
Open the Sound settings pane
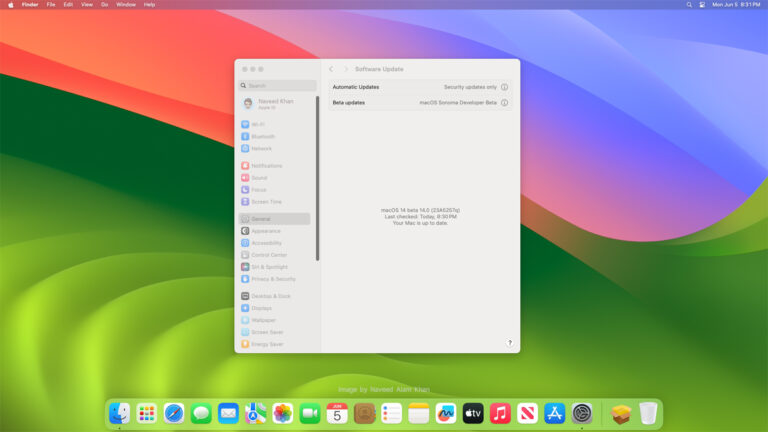pyautogui.click(x=254, y=178)
